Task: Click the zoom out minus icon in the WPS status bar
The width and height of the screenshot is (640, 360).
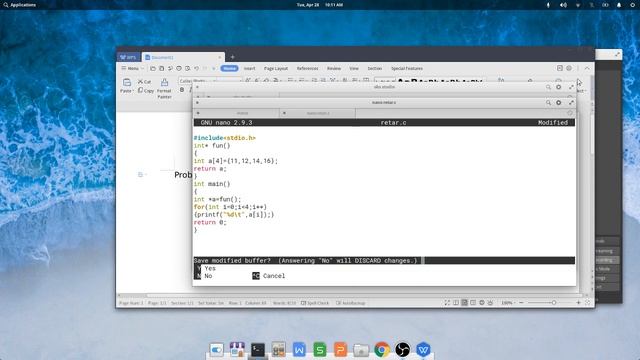Action: 521,303
